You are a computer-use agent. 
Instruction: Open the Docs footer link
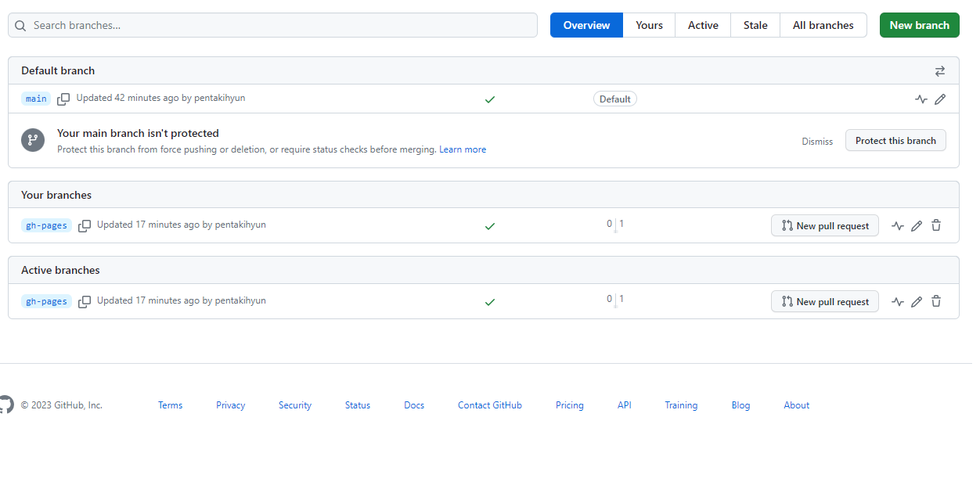click(414, 405)
